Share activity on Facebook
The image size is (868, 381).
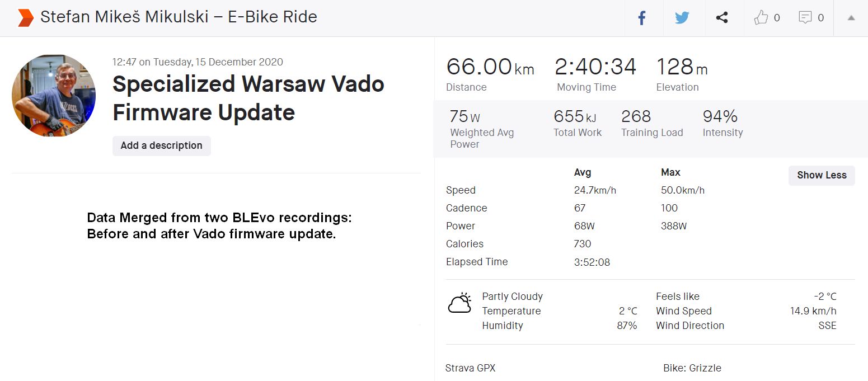pos(642,18)
